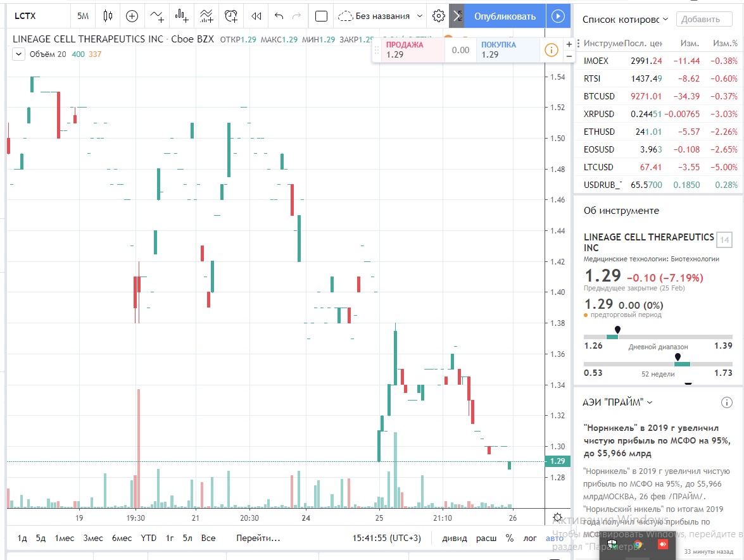The width and height of the screenshot is (744, 560).
Task: Toggle fullscreen mode with the arrows icon
Action: 457,16
